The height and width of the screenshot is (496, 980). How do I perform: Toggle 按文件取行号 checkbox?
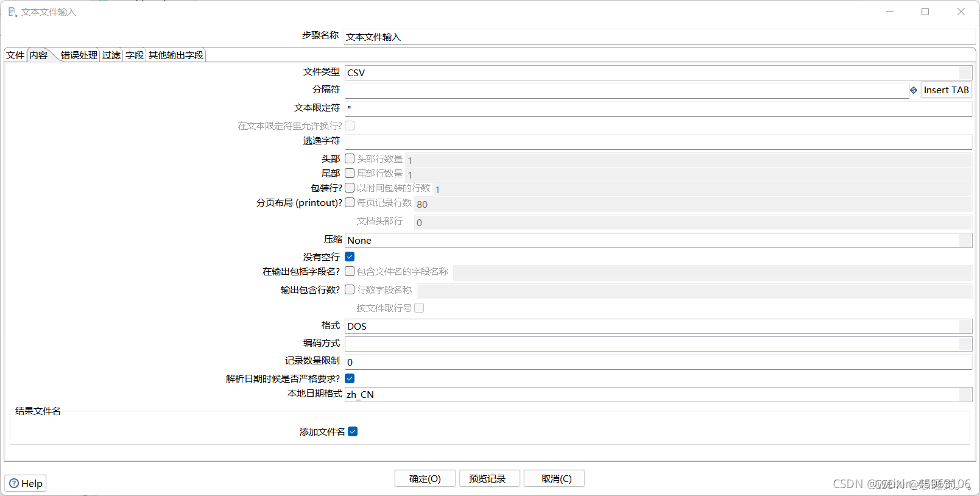point(419,308)
